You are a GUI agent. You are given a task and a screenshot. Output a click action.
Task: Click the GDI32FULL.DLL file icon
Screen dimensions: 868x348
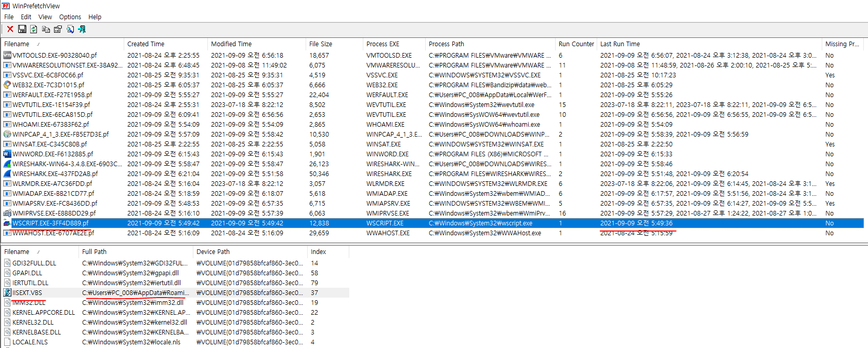(7, 263)
